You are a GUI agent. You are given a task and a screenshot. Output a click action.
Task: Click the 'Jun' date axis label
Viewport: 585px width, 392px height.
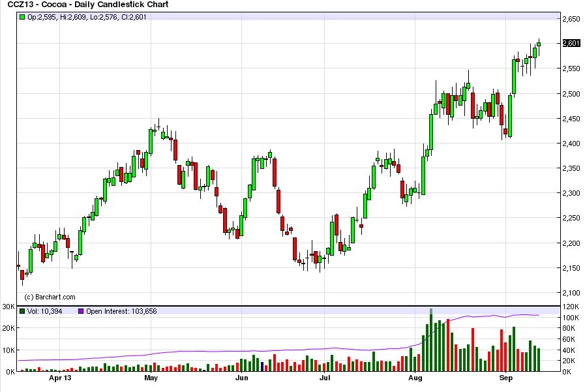coord(241,378)
